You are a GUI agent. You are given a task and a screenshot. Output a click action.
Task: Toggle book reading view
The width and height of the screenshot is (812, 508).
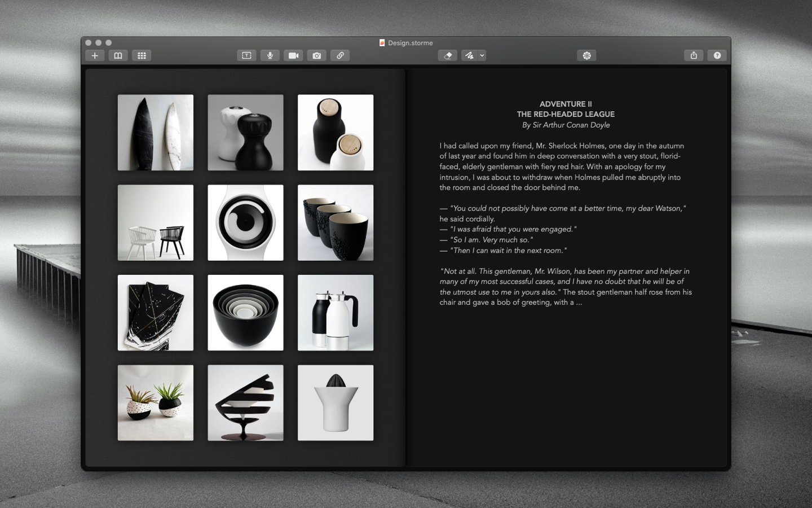pos(118,55)
